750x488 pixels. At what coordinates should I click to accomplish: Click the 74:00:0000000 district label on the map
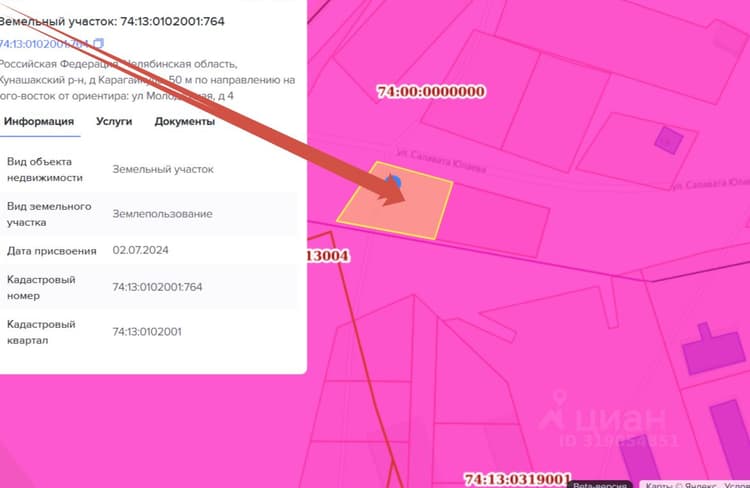431,91
